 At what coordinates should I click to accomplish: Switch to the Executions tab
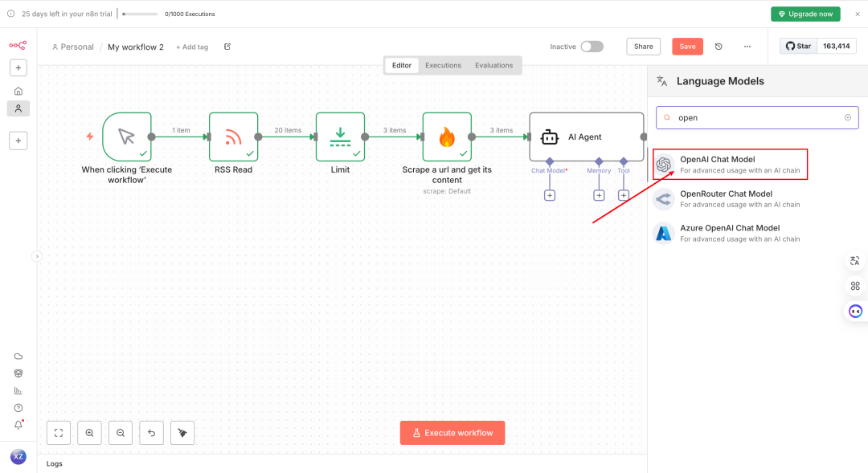[x=443, y=65]
